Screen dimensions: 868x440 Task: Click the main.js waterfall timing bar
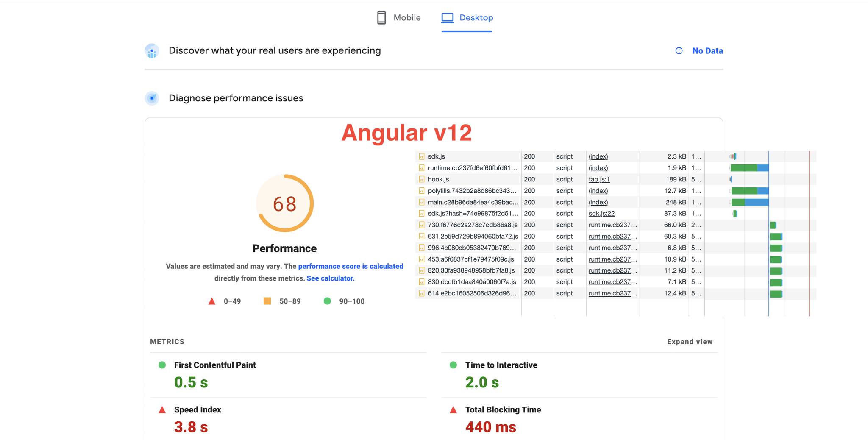pos(750,202)
